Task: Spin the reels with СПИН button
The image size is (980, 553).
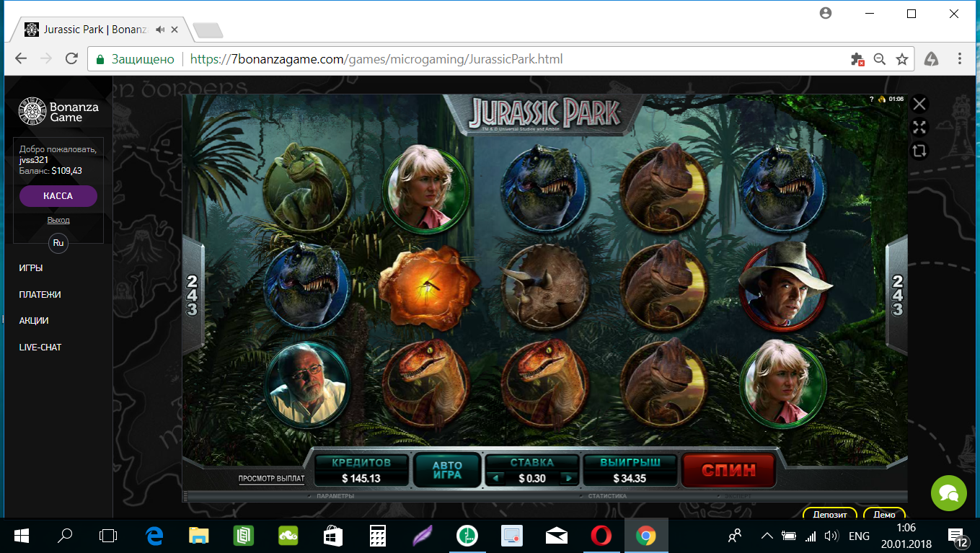Action: (x=728, y=470)
